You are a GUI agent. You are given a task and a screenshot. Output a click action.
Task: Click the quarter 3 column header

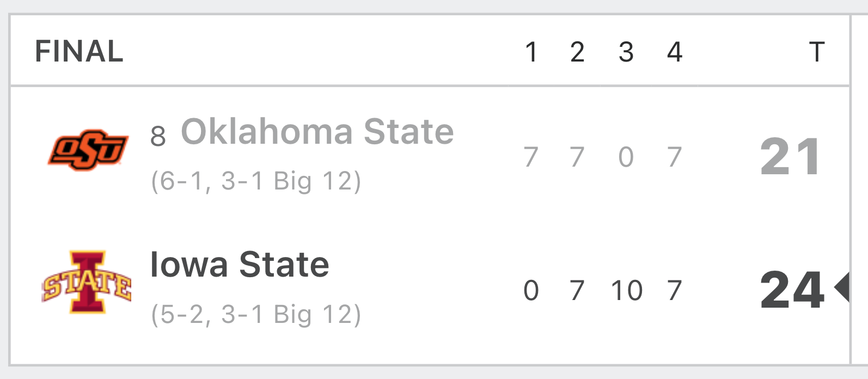coord(626,52)
